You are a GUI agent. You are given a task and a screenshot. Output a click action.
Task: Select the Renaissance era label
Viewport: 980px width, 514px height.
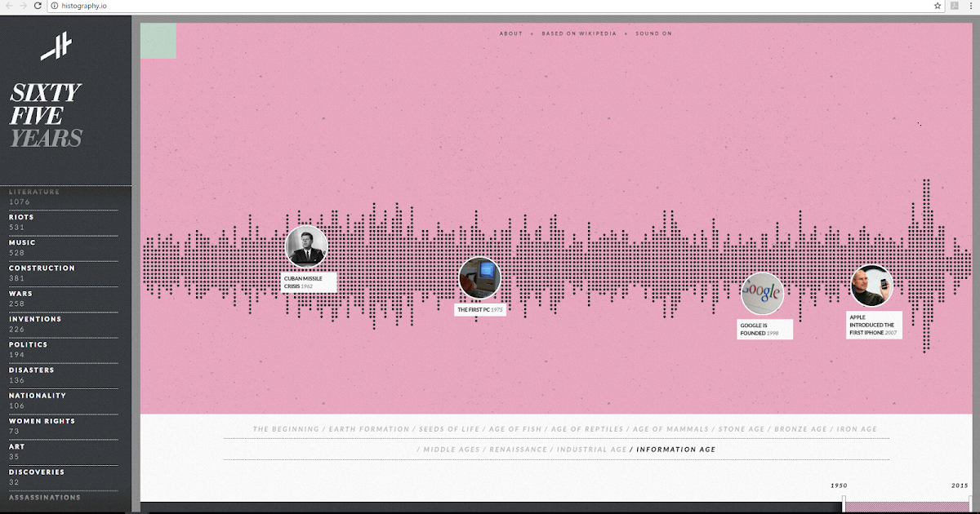pyautogui.click(x=517, y=449)
